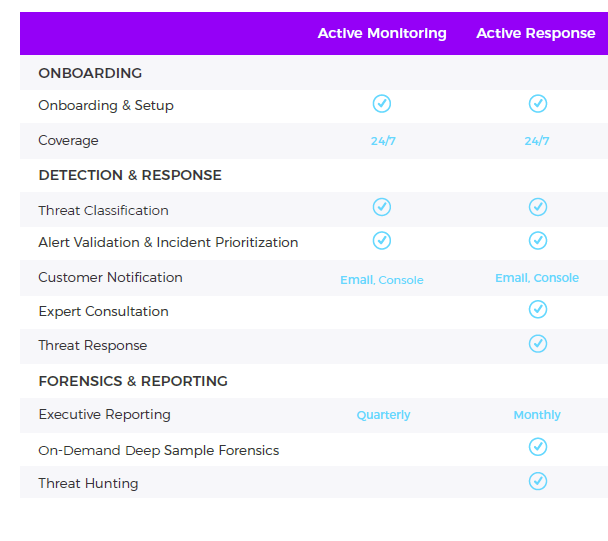The image size is (608, 541).
Task: Click the DETECTION & RESPONSE section heading
Action: pyautogui.click(x=130, y=175)
